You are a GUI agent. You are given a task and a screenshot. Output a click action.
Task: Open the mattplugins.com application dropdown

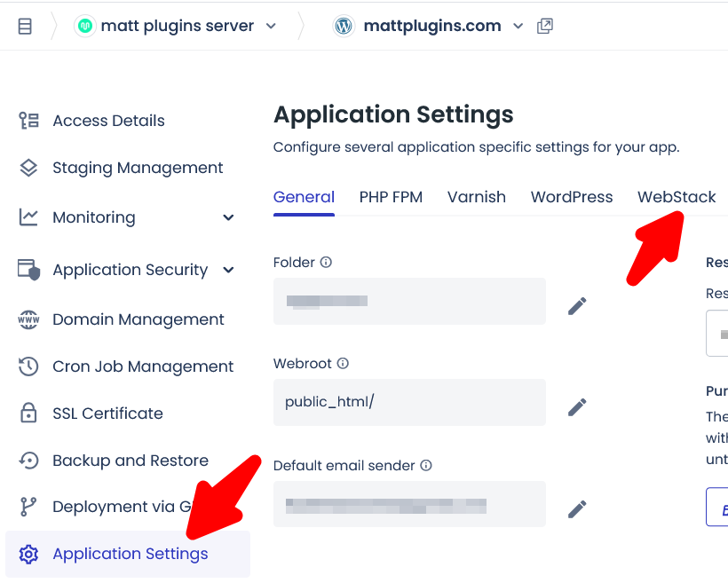click(x=518, y=27)
